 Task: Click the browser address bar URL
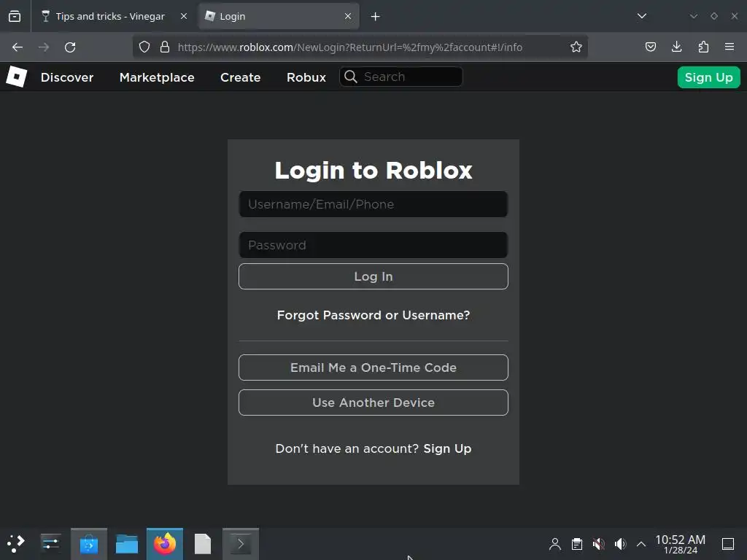pos(350,47)
